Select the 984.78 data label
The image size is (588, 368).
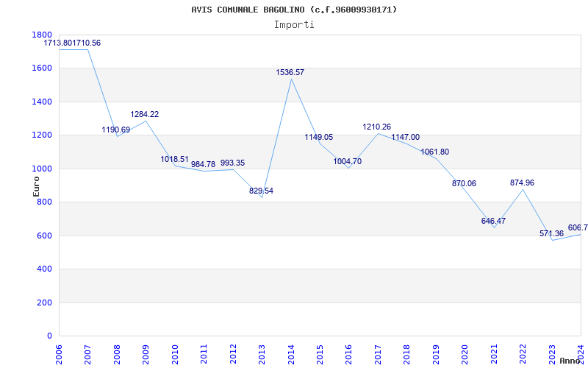point(204,164)
